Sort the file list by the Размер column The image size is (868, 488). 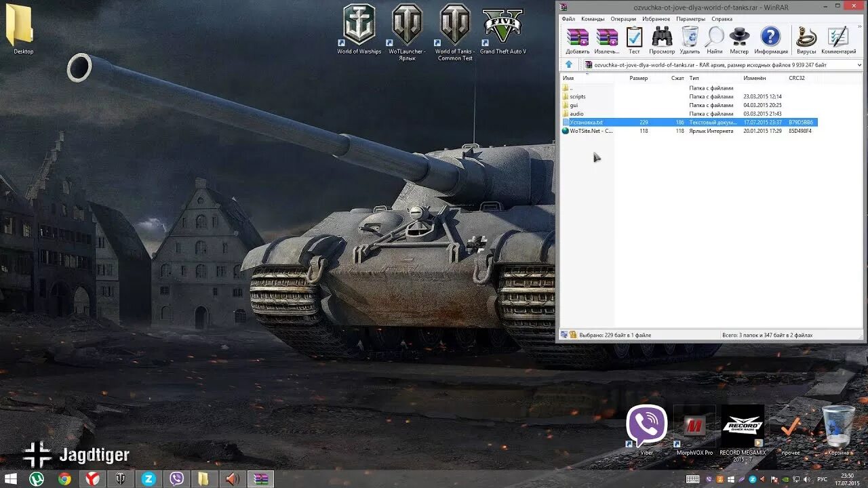[x=638, y=78]
